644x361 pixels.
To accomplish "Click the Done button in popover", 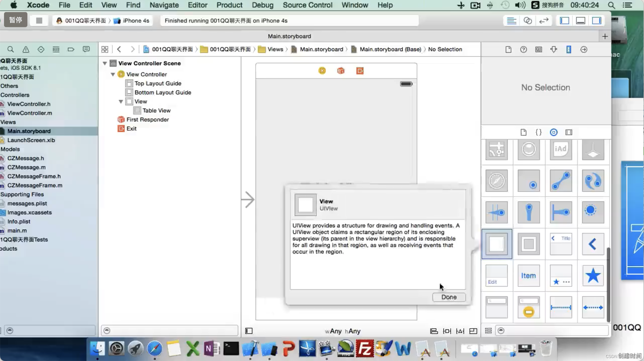I will click(449, 297).
